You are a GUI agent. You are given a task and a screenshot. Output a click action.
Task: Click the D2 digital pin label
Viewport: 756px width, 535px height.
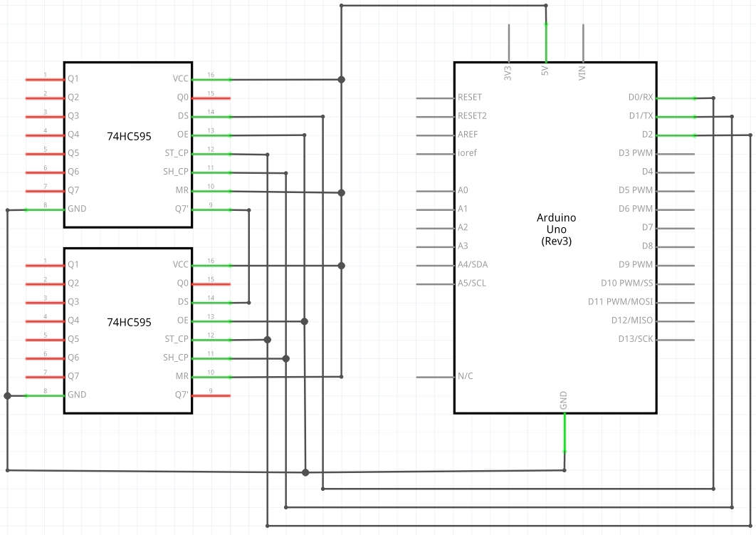[648, 135]
